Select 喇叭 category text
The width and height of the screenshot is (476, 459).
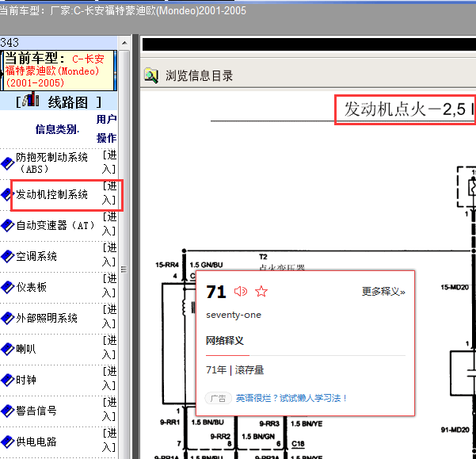[x=26, y=349]
